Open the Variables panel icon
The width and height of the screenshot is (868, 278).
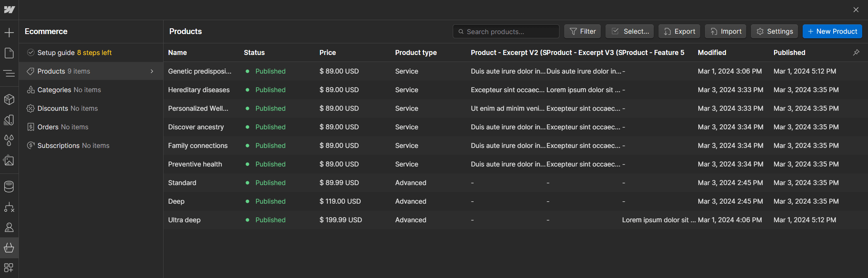pyautogui.click(x=9, y=120)
